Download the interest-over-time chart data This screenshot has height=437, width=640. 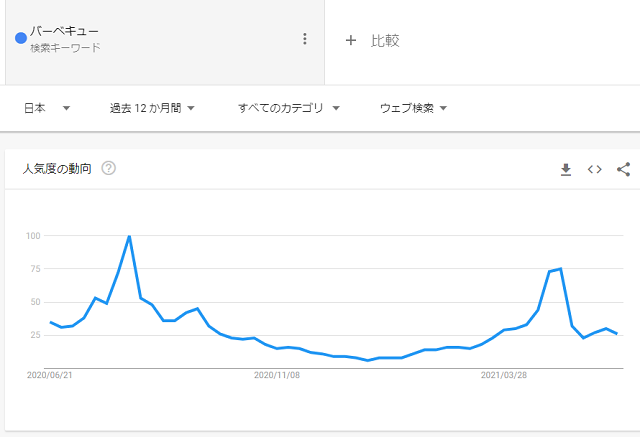(x=566, y=169)
